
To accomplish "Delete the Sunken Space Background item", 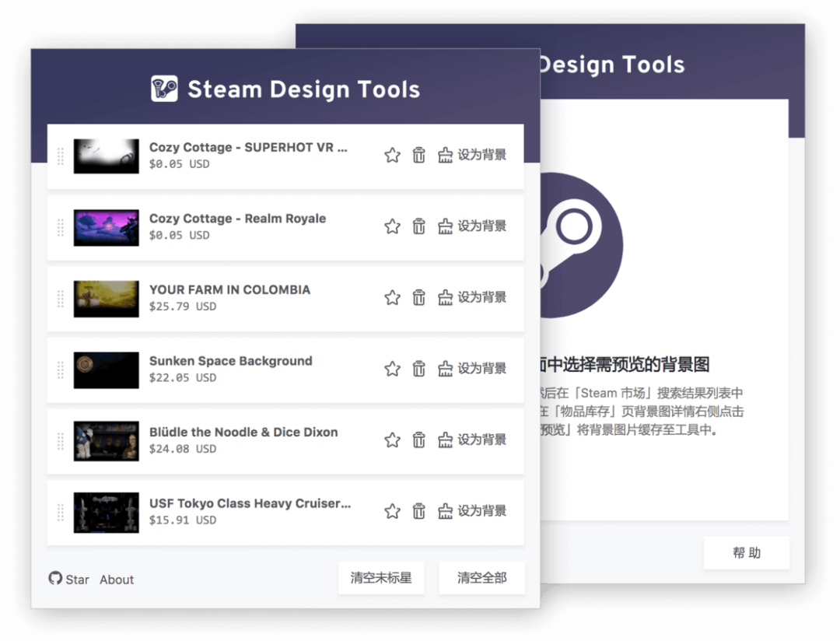I will pyautogui.click(x=419, y=369).
